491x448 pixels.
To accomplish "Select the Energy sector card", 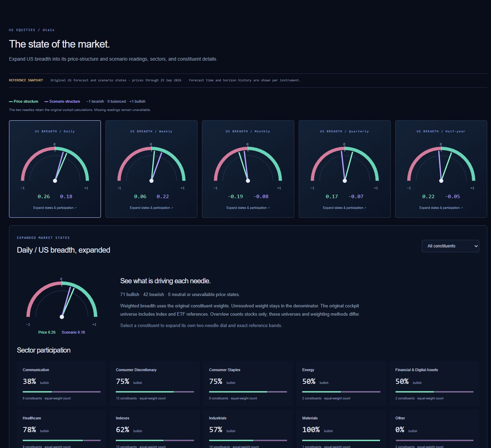I will coord(341,384).
